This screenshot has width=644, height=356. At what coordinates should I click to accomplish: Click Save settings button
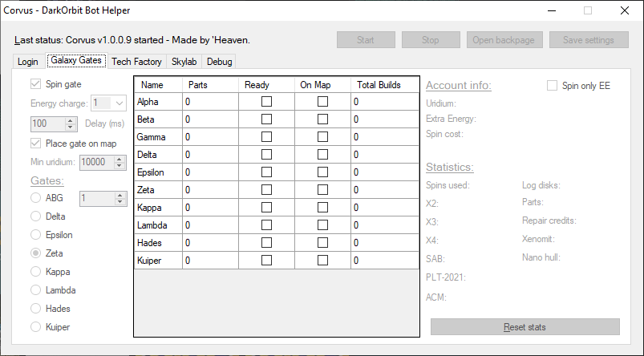(x=589, y=40)
